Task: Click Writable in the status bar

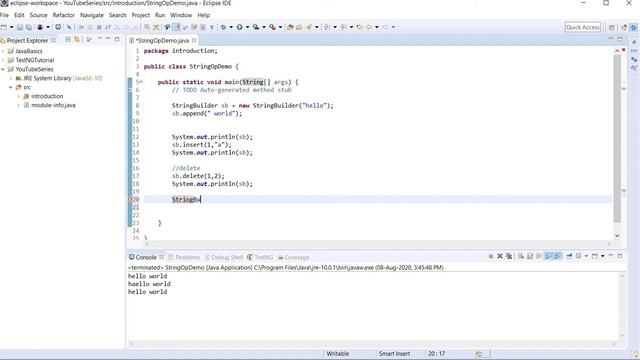Action: [x=338, y=354]
